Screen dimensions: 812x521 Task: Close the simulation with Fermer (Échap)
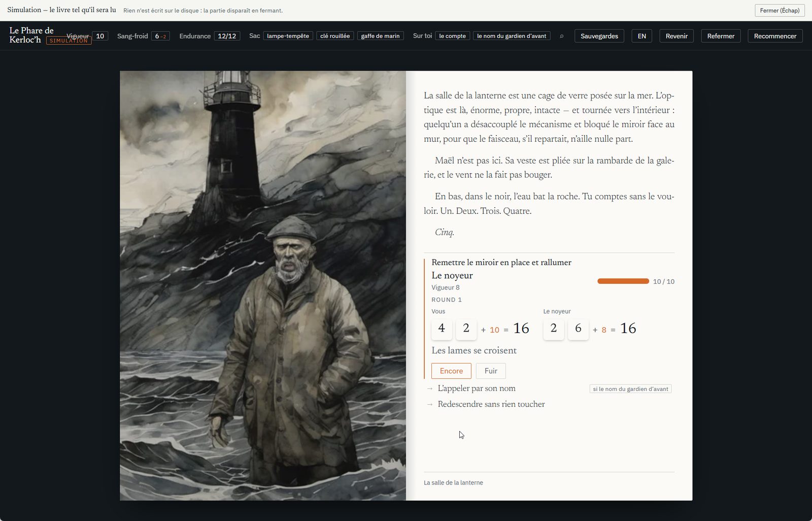[780, 10]
